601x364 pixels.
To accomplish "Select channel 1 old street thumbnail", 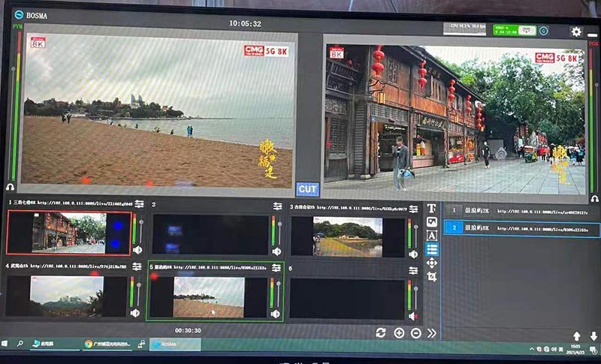I will [x=68, y=233].
